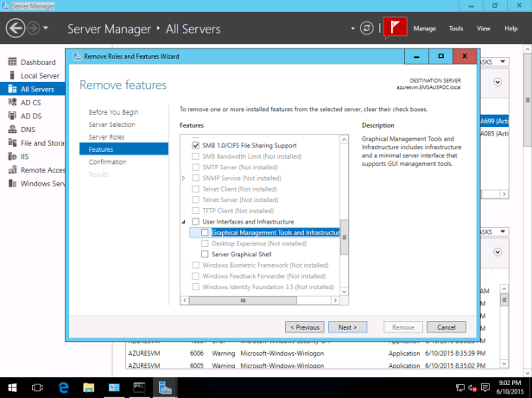Expand the SNMP Service tree node

coord(184,178)
